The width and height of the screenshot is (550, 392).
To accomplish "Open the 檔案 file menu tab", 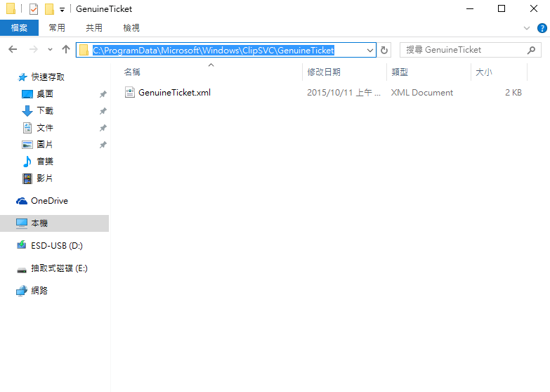I will point(19,27).
